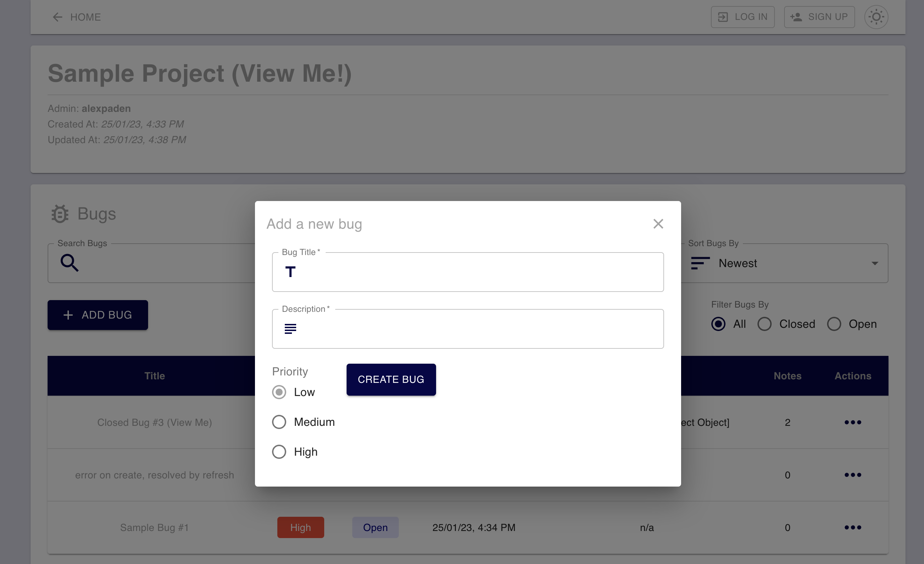Open actions menu for Closed Bug #3 row

click(x=852, y=422)
